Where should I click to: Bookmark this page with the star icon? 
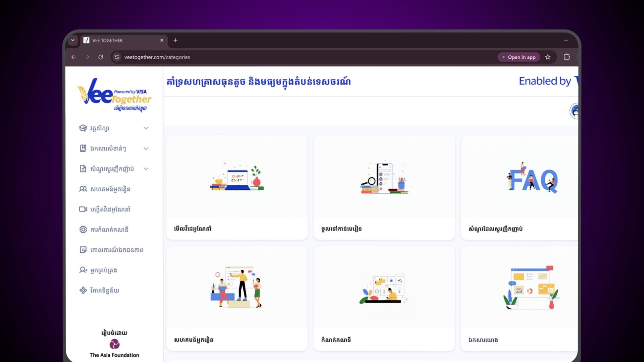tap(548, 57)
